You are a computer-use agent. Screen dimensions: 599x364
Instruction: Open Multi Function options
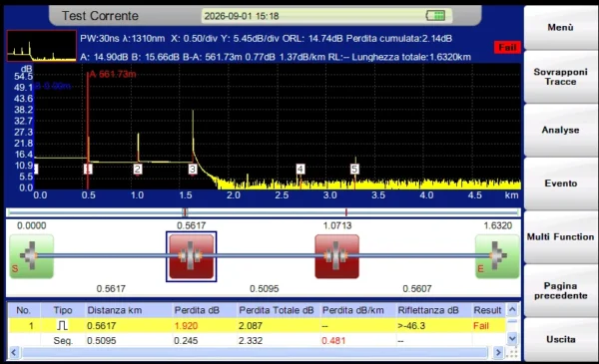[x=560, y=237]
